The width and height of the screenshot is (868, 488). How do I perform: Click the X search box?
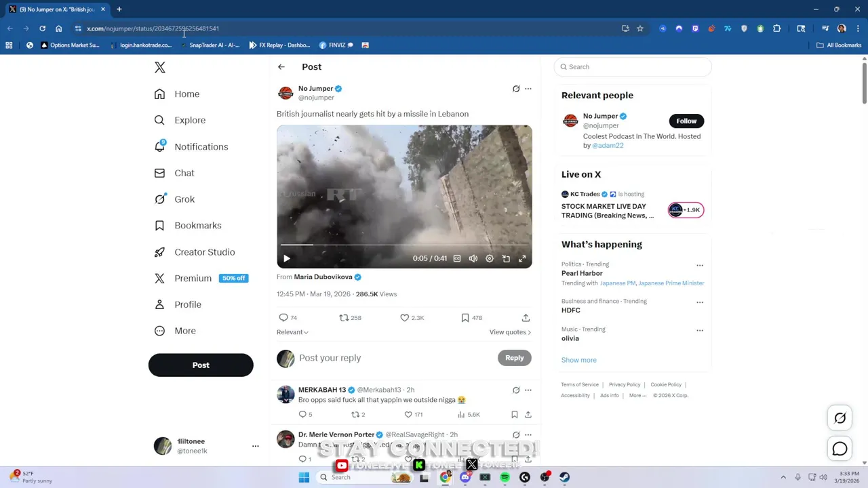[633, 67]
